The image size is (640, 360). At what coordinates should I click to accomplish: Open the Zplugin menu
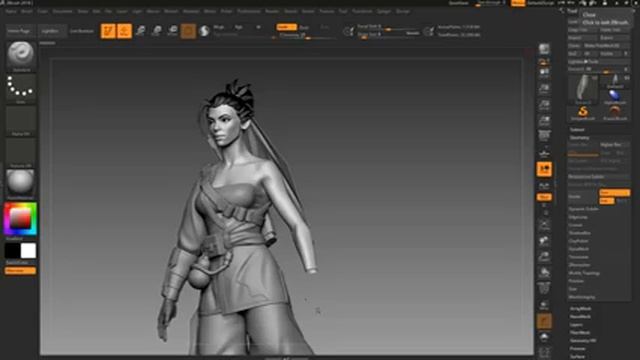pyautogui.click(x=384, y=11)
